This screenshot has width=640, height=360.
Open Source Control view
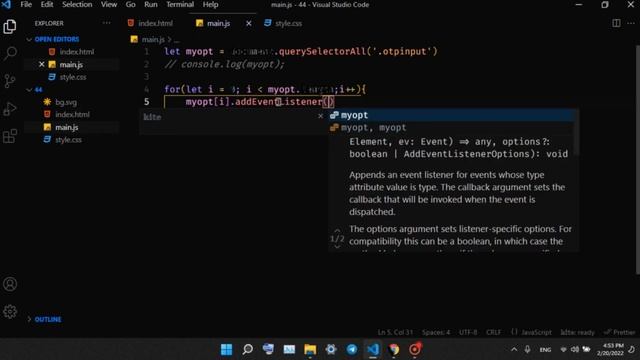click(x=10, y=81)
